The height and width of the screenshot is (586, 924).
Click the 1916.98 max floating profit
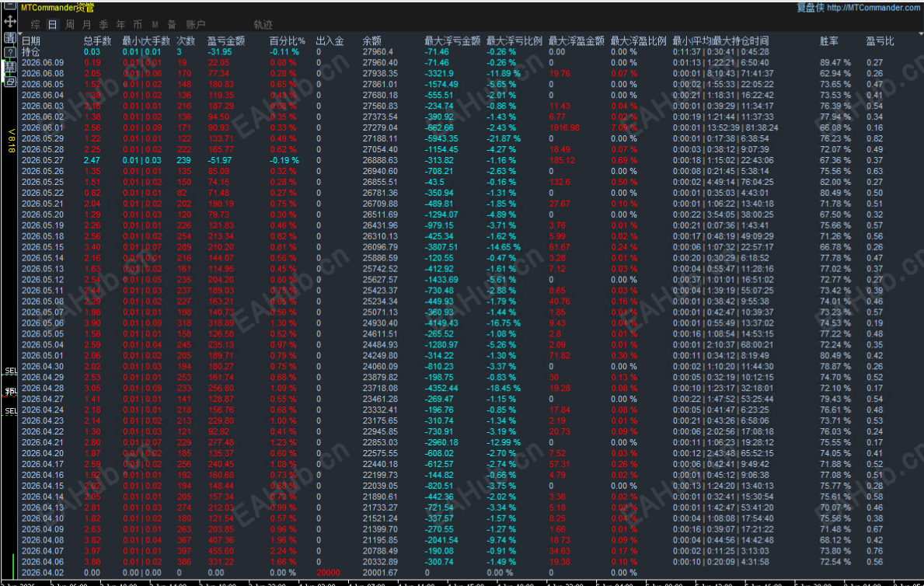coord(564,128)
